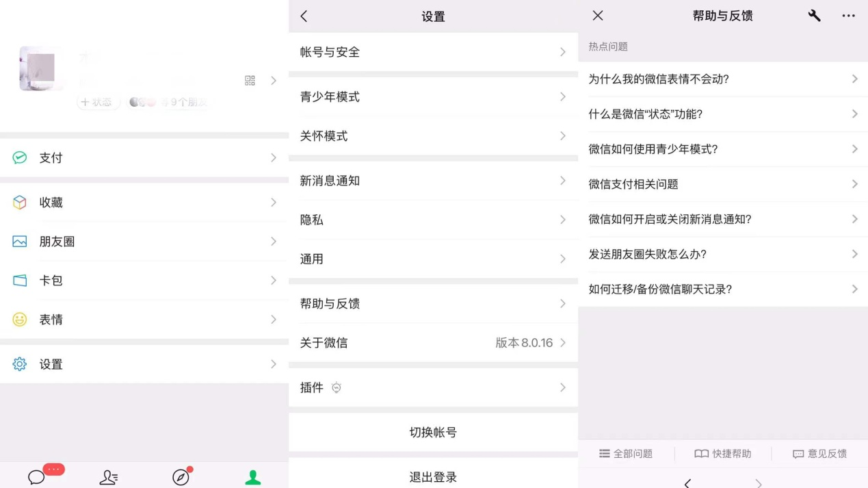Tap the 版本 8.0.16 version text
This screenshot has width=868, height=488.
click(x=524, y=343)
